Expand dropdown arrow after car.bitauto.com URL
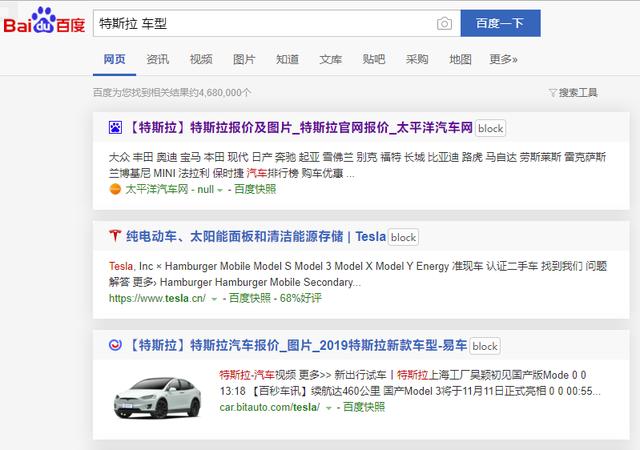640x450 pixels. [328, 408]
